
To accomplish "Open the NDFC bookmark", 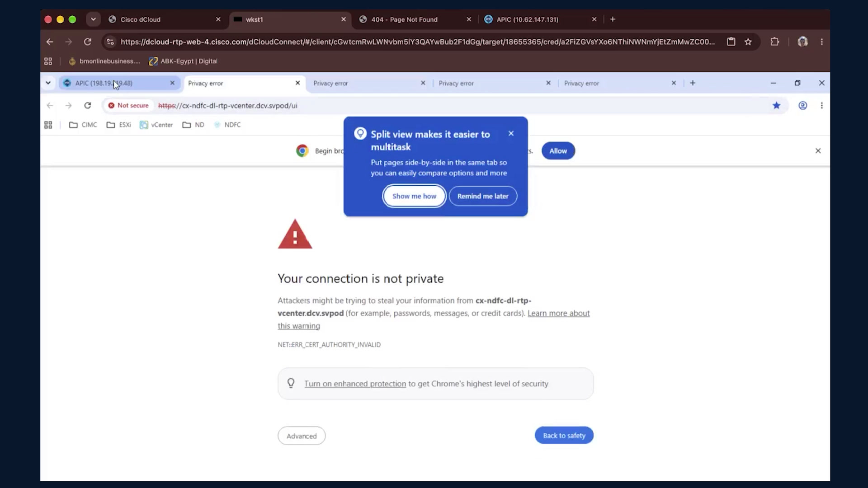I will click(227, 125).
